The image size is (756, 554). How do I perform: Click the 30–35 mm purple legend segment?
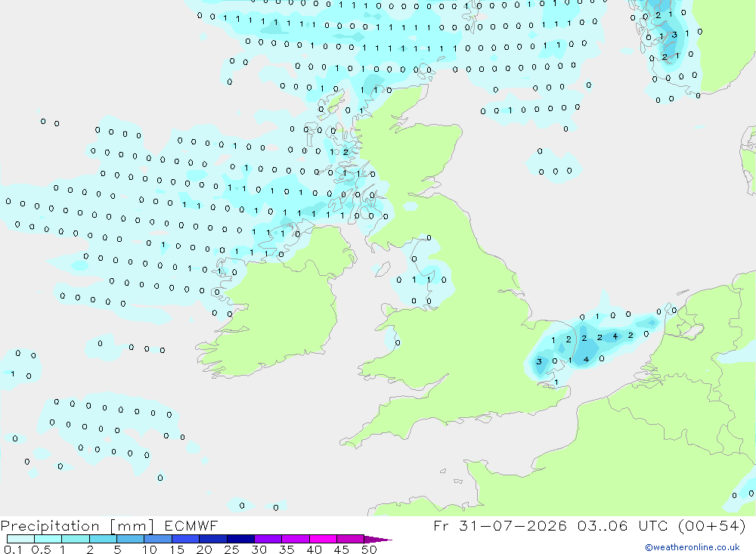coord(268,539)
